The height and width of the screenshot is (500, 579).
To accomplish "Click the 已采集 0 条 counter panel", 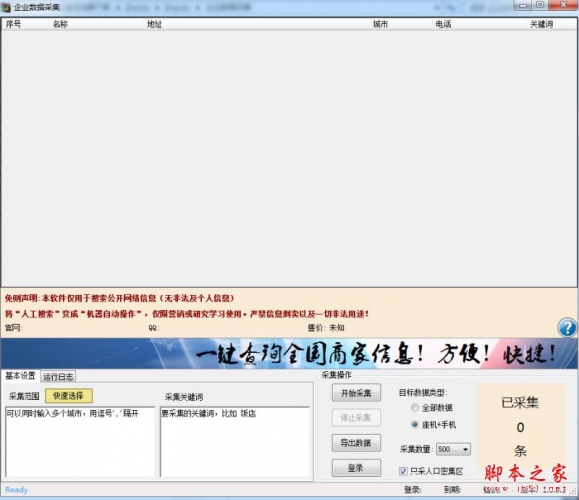I will [522, 425].
